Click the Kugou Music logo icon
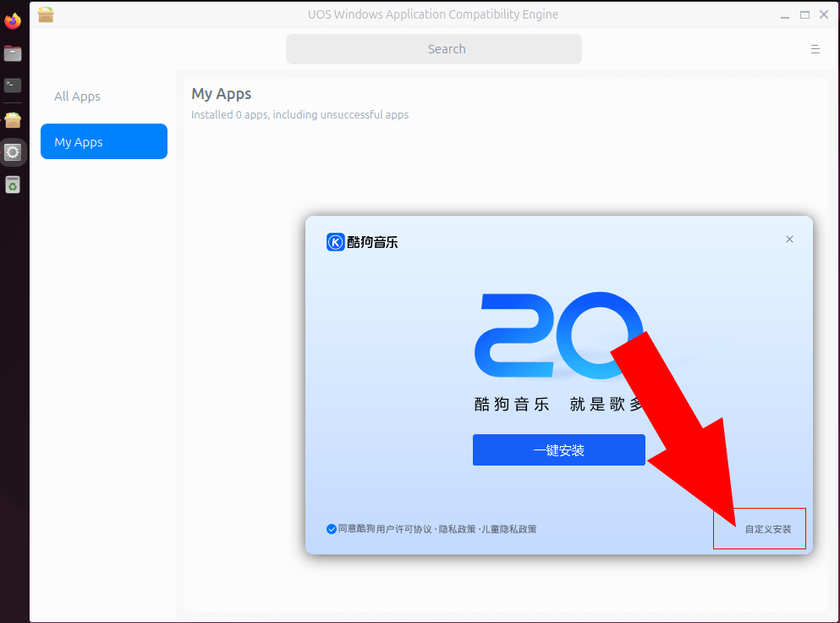The width and height of the screenshot is (840, 623). click(335, 242)
